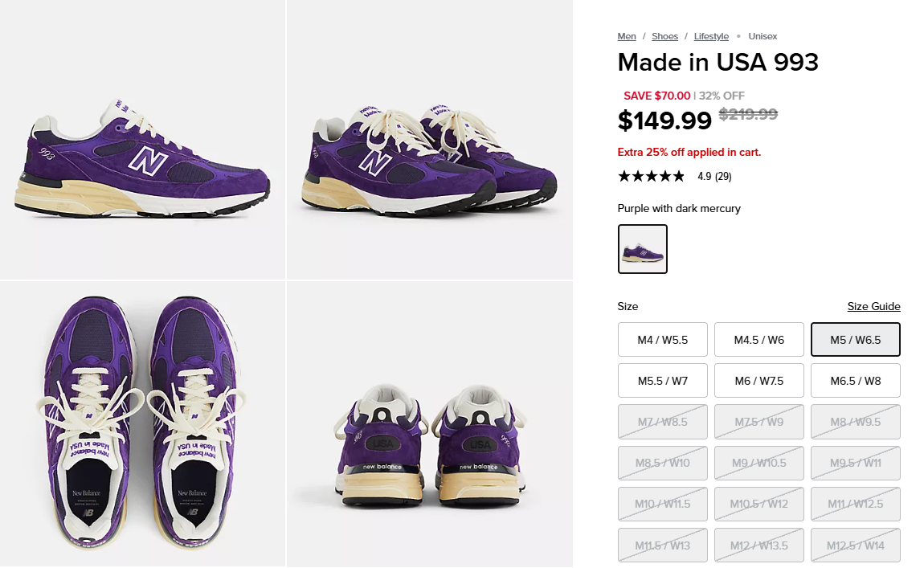Open the rear heel view image
Viewport: 924px width, 568px height.
coord(429,424)
